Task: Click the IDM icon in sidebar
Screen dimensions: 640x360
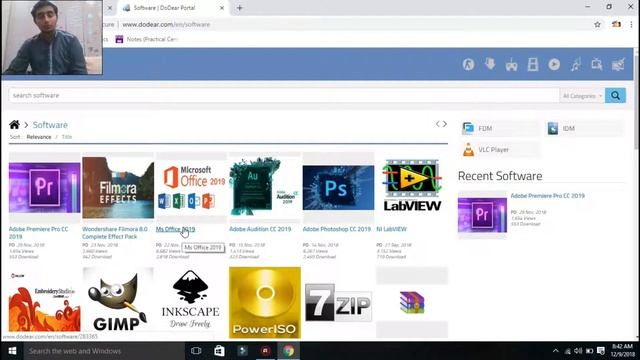Action: click(553, 129)
